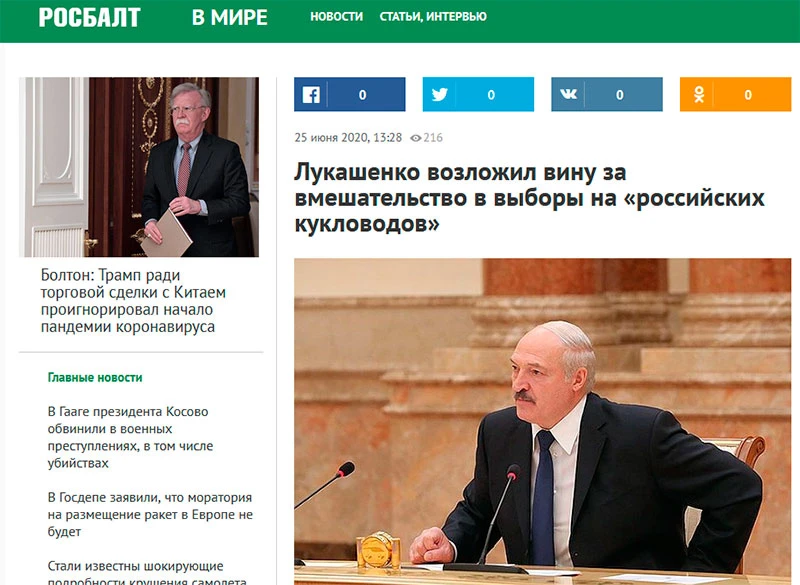Click the main Lukashenko article photo

[x=528, y=420]
